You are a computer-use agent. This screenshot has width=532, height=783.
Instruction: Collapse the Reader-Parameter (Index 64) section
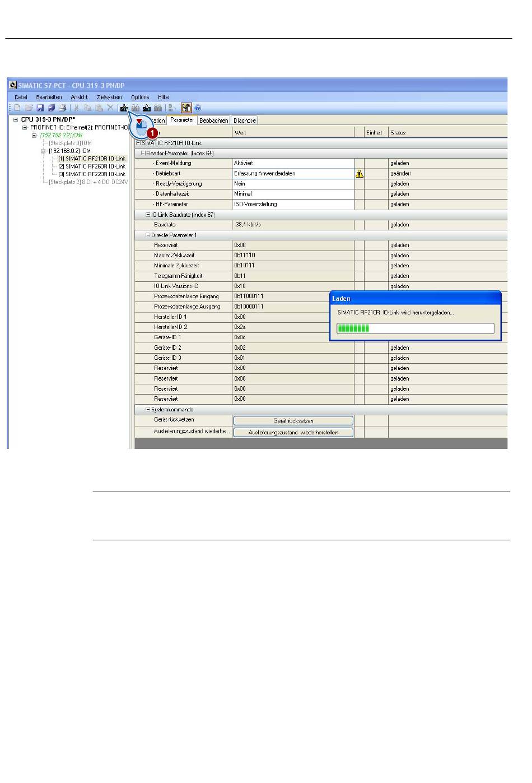click(143, 153)
